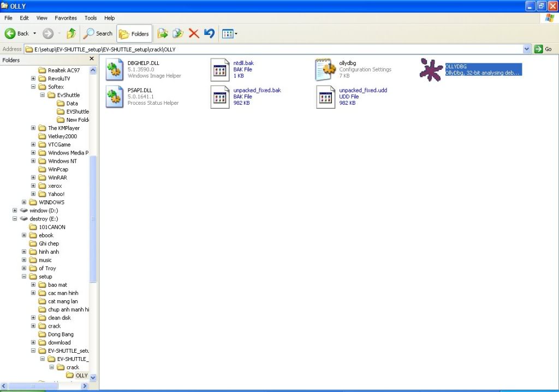This screenshot has width=559, height=392.
Task: Select the of Troy folder icon
Action: 33,268
